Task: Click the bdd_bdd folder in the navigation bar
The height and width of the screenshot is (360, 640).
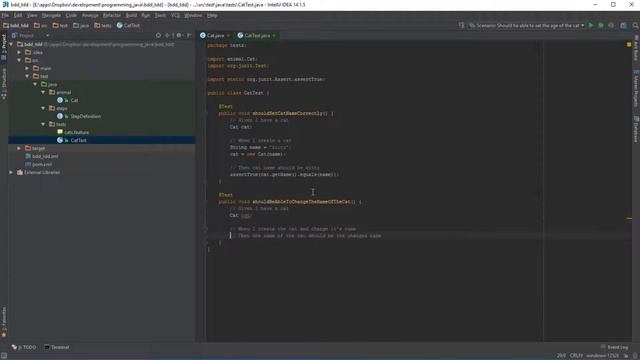Action: coord(16,25)
